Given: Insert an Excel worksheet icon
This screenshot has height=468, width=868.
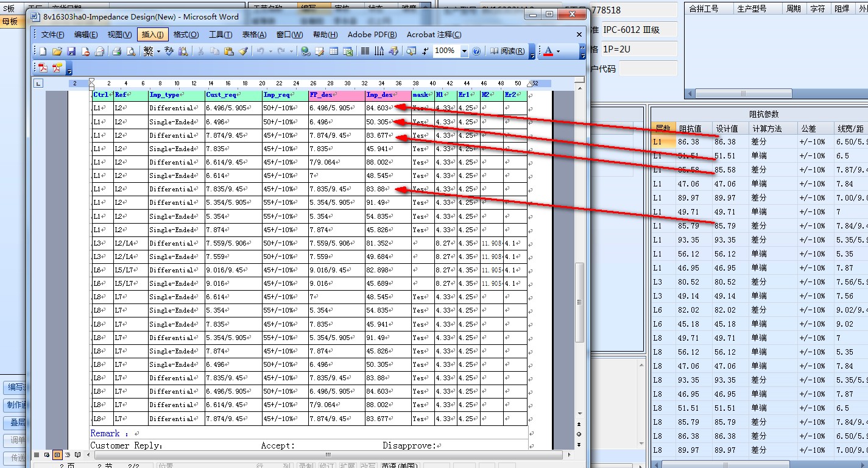Looking at the screenshot, I should point(348,51).
